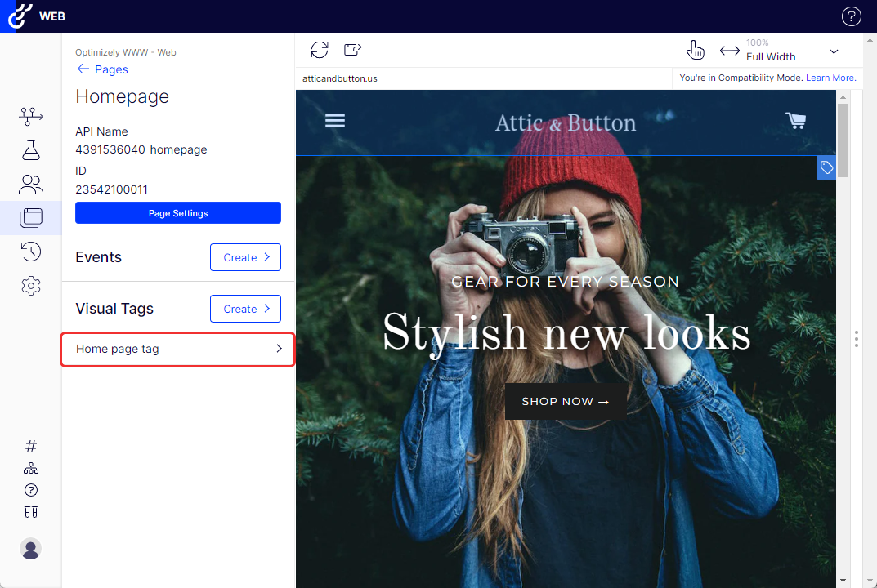The image size is (877, 588).
Task: Open History clock icon in sidebar
Action: (31, 252)
